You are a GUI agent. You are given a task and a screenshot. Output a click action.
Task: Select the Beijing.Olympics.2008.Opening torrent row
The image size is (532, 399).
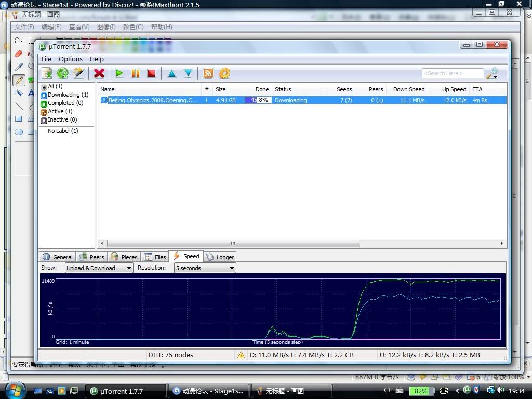click(x=303, y=100)
